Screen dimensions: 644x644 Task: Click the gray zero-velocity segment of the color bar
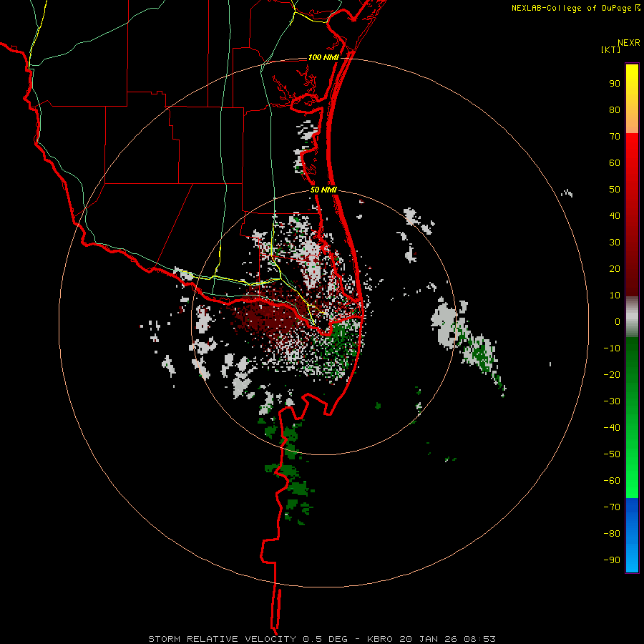[632, 317]
